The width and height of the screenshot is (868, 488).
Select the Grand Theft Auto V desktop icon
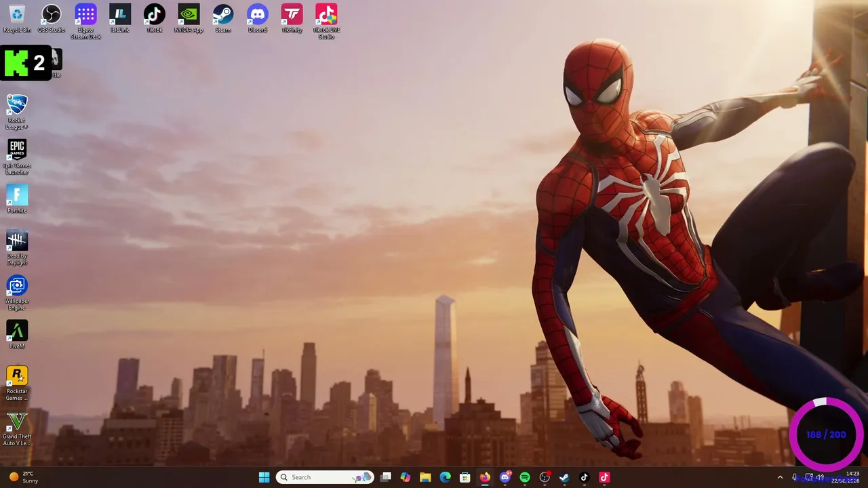17,429
